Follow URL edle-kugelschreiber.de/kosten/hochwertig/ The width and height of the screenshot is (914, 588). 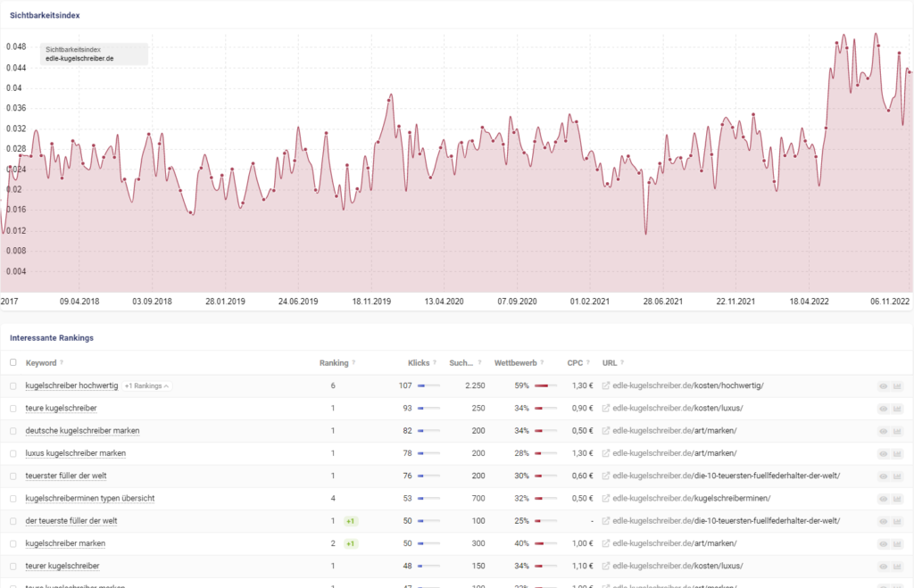pyautogui.click(x=688, y=385)
